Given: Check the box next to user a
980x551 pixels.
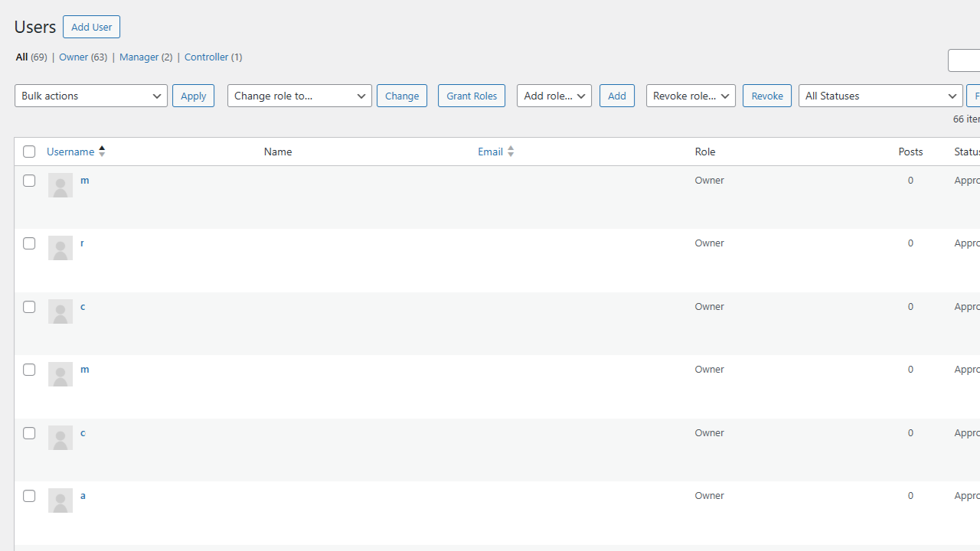Looking at the screenshot, I should coord(29,496).
